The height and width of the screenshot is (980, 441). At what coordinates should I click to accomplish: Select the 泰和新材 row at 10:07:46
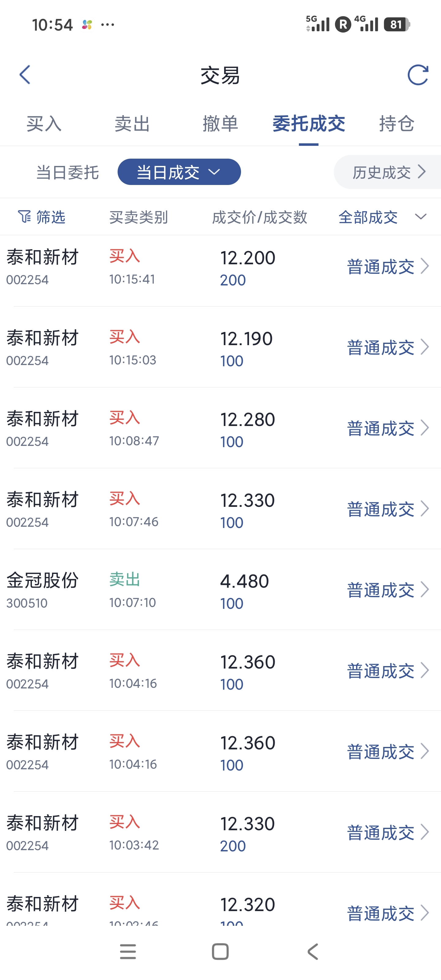coord(220,509)
